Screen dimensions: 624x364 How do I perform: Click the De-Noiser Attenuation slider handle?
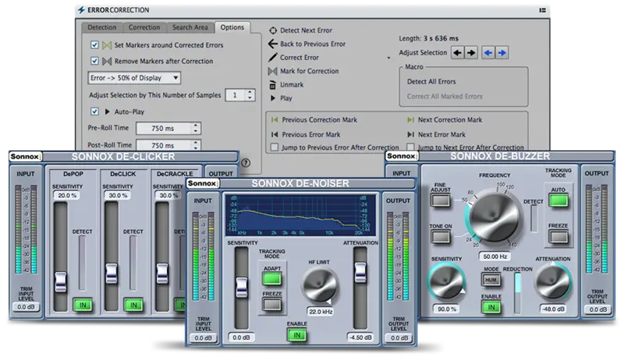(x=360, y=272)
